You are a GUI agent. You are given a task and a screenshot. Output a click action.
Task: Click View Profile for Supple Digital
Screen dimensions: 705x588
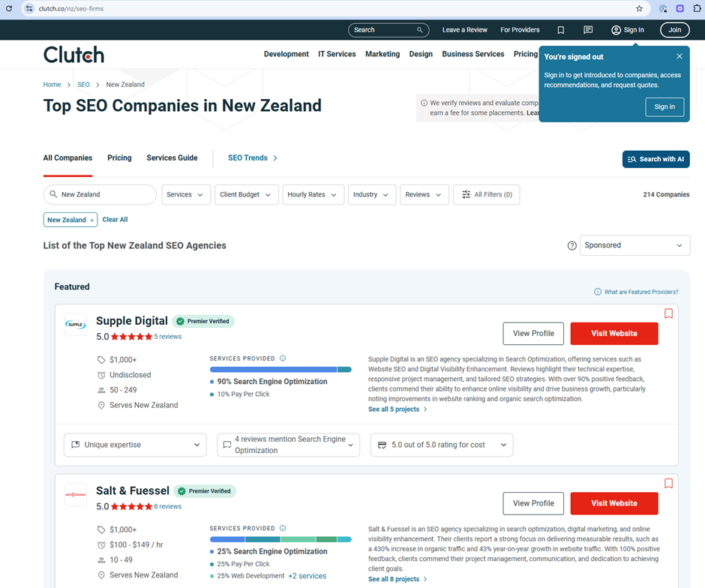pos(533,334)
